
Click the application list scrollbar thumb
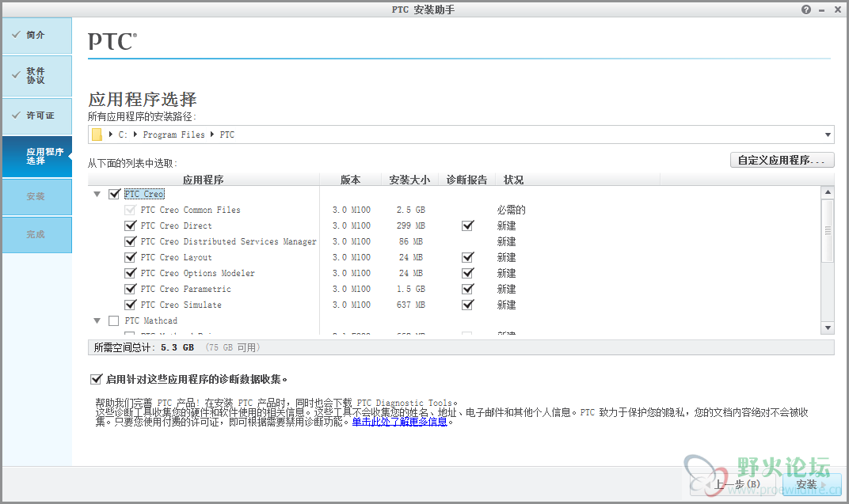[828, 231]
